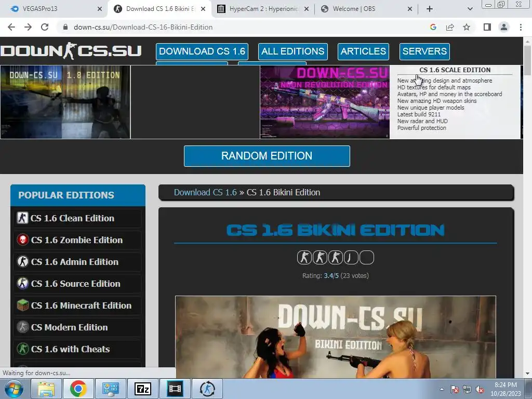532x399 pixels.
Task: Click the Admin Edition icon
Action: point(23,262)
